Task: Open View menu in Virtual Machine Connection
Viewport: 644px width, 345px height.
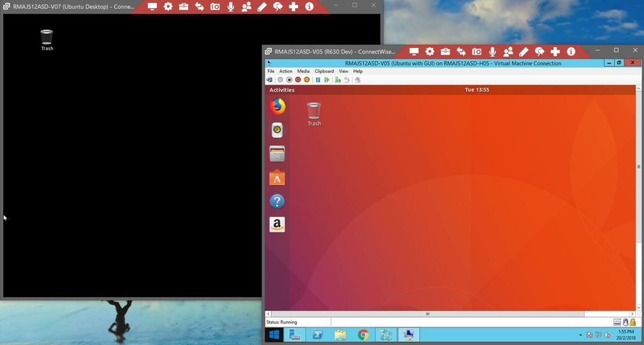Action: 343,71
